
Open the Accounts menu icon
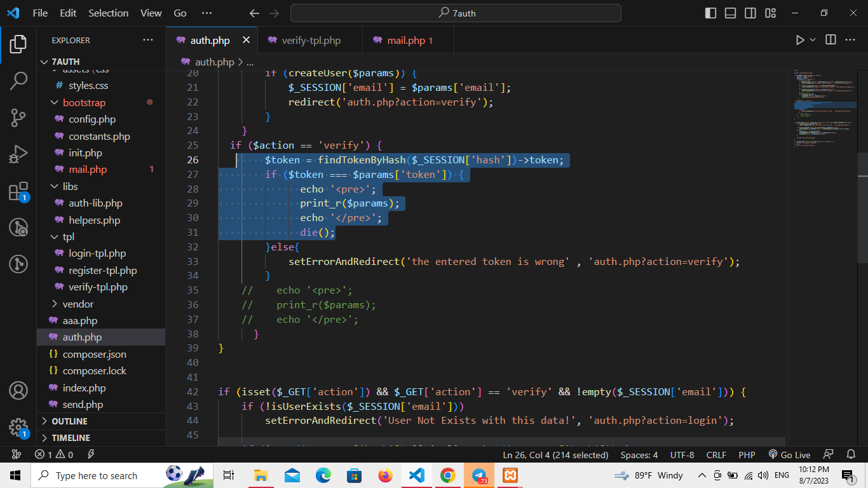[18, 390]
